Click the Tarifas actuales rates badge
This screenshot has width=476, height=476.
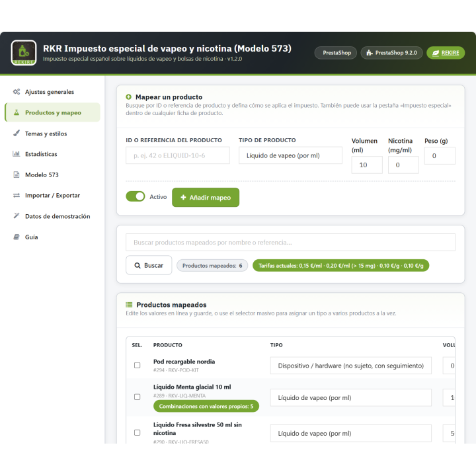pos(340,266)
